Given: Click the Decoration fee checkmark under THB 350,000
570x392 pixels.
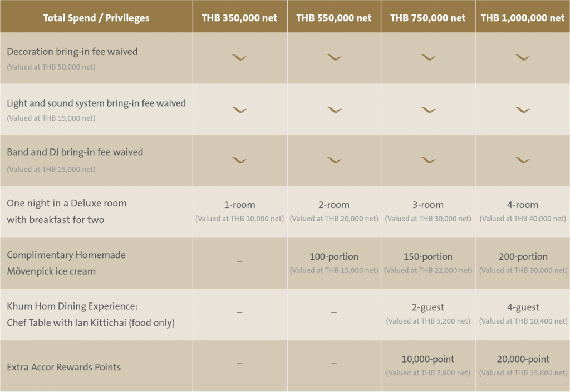Looking at the screenshot, I should [239, 57].
